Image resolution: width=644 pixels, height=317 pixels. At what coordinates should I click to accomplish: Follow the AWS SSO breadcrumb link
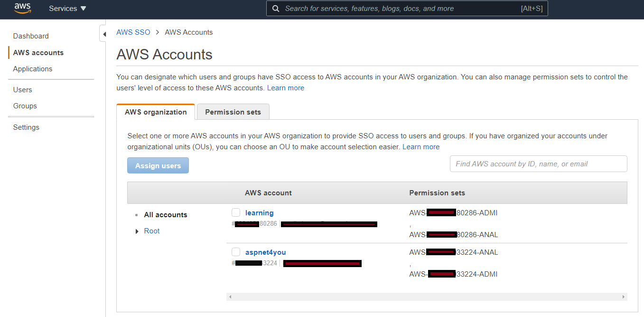tap(133, 32)
